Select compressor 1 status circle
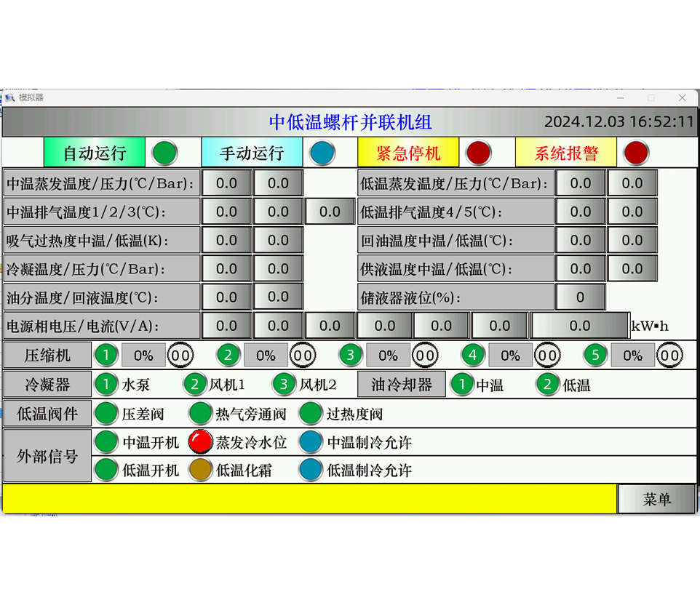 106,355
